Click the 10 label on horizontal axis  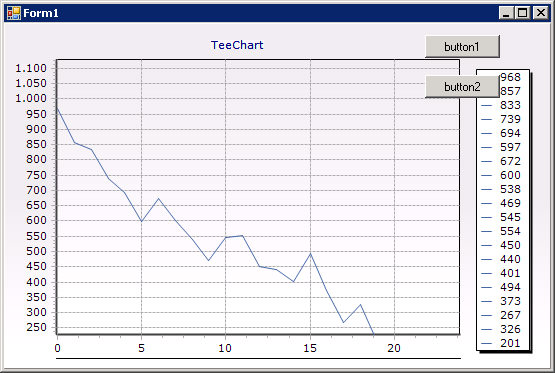tap(225, 348)
